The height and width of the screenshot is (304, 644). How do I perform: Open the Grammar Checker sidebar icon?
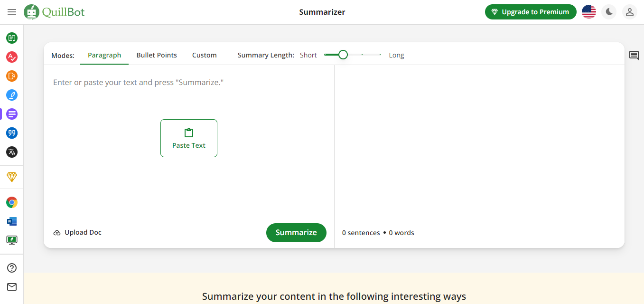point(12,57)
